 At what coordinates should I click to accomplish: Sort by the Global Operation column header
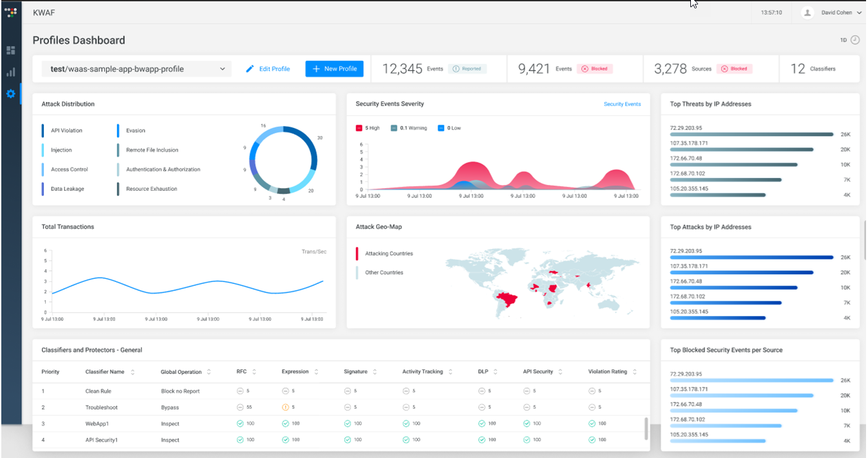tap(208, 372)
